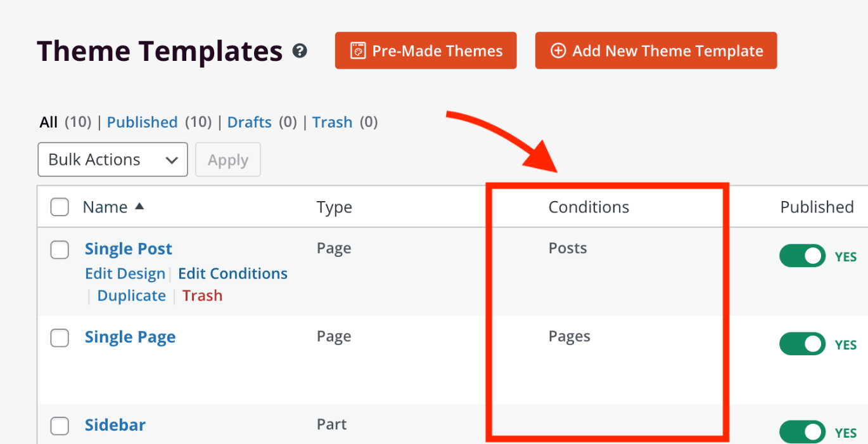The image size is (868, 444).
Task: Filter by Published templates
Action: point(142,122)
